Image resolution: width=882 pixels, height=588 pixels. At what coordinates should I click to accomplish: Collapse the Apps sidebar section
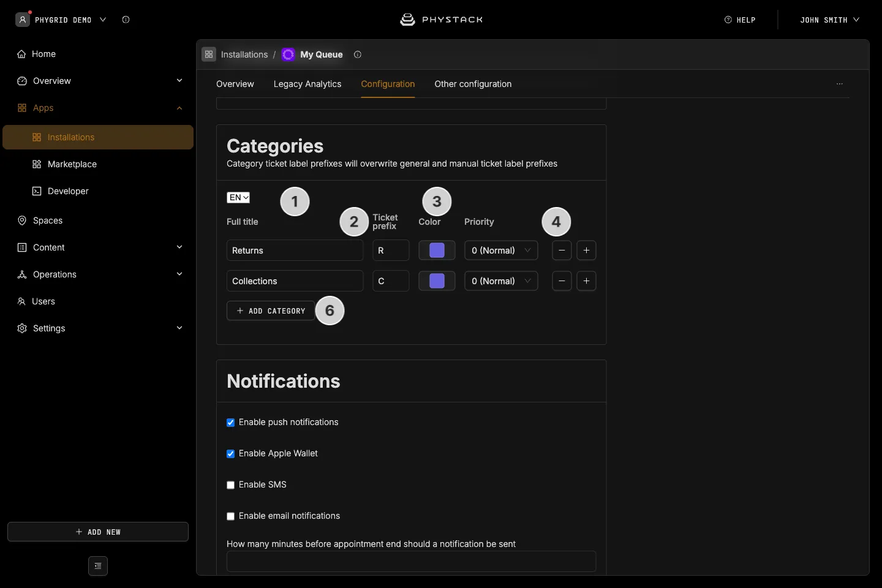click(98, 108)
